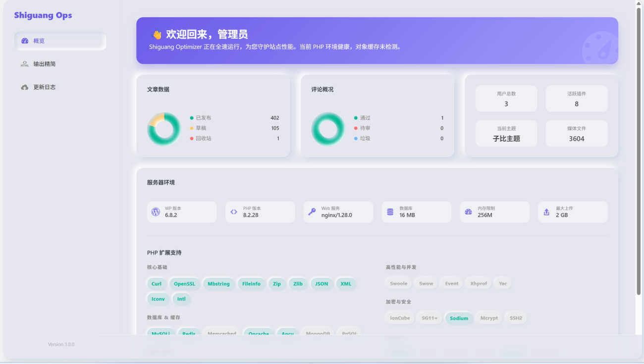Click the 评论概况 donut chart

point(327,129)
